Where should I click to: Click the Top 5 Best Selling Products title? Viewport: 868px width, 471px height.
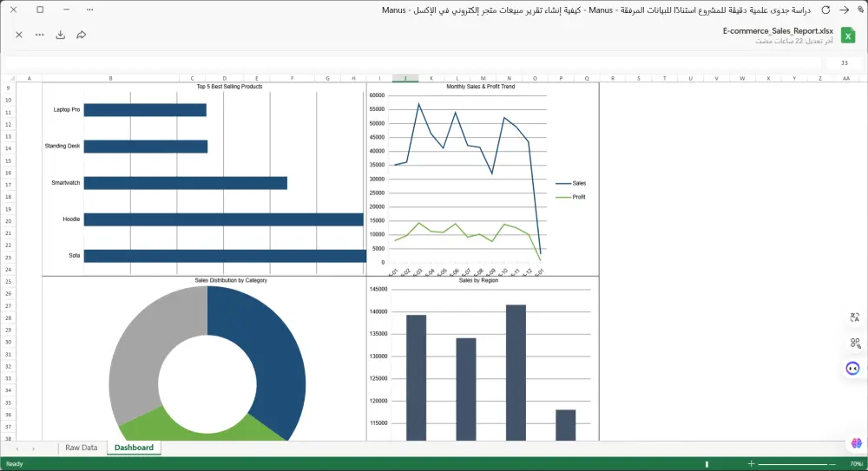click(x=230, y=87)
